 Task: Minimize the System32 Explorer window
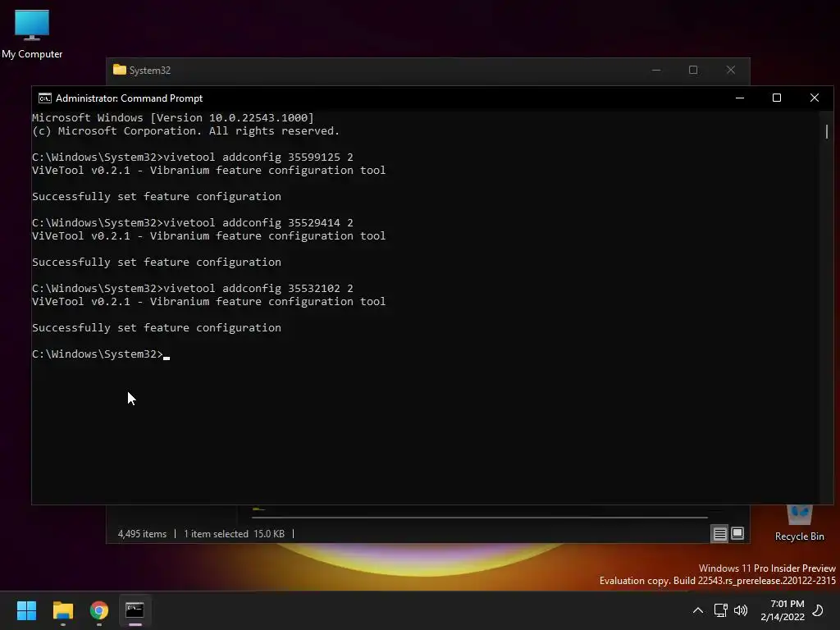(656, 71)
